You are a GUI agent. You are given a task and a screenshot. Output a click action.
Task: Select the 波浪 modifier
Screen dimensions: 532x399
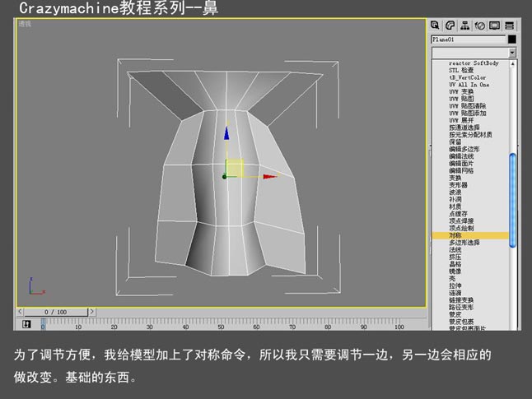click(x=455, y=192)
